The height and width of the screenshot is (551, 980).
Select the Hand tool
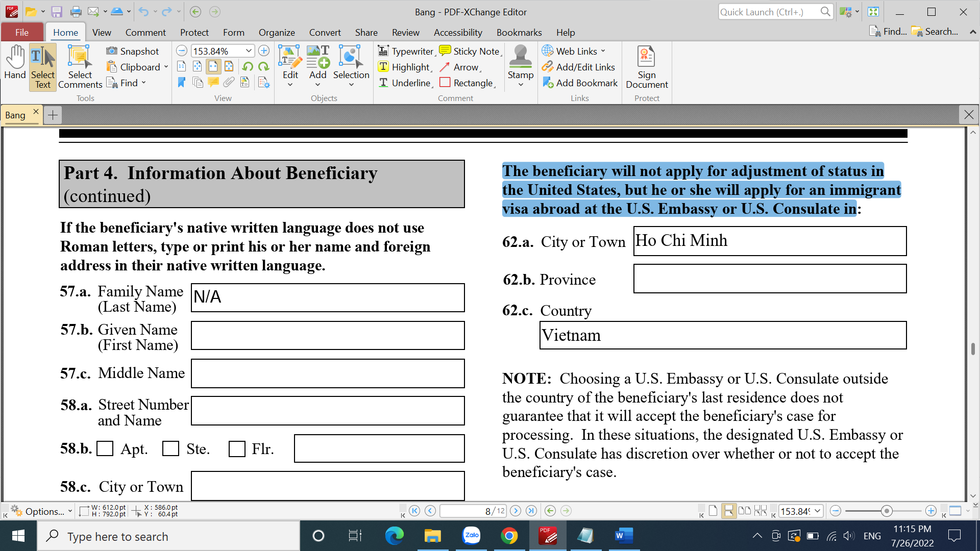(15, 63)
